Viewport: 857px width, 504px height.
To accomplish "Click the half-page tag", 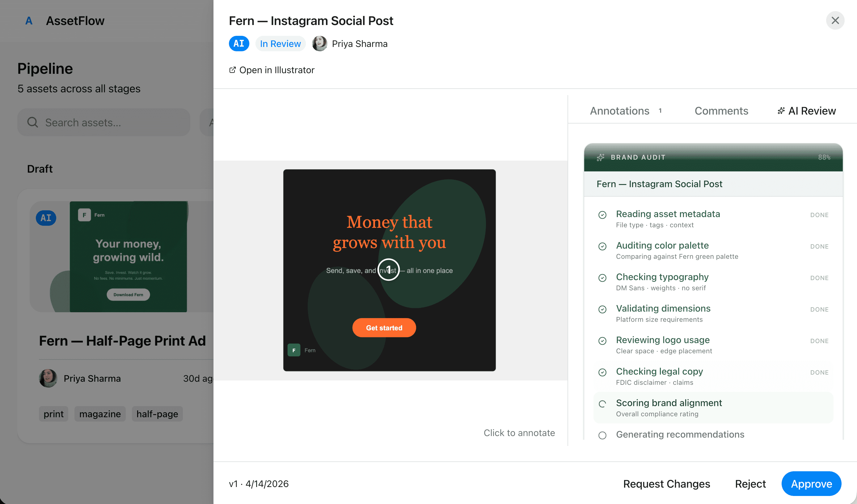I will click(157, 414).
